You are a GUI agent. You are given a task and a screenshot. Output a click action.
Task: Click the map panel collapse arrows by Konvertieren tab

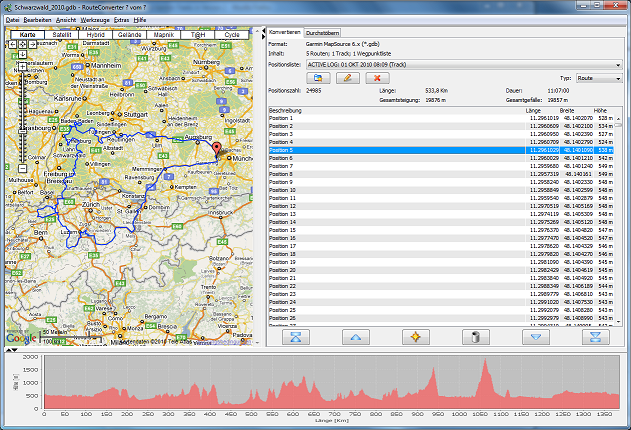click(x=264, y=35)
